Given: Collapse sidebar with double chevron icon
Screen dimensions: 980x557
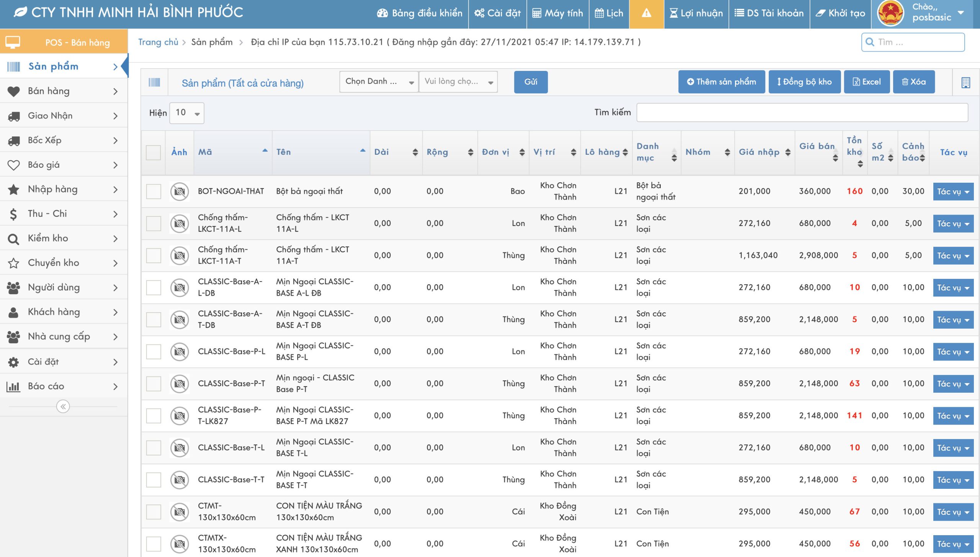Looking at the screenshot, I should (x=63, y=406).
